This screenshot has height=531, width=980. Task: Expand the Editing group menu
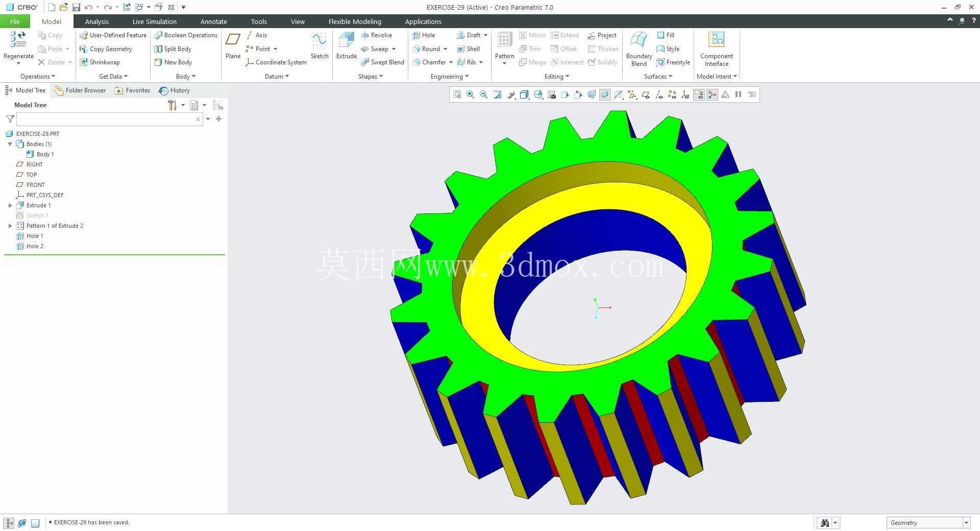(x=556, y=77)
